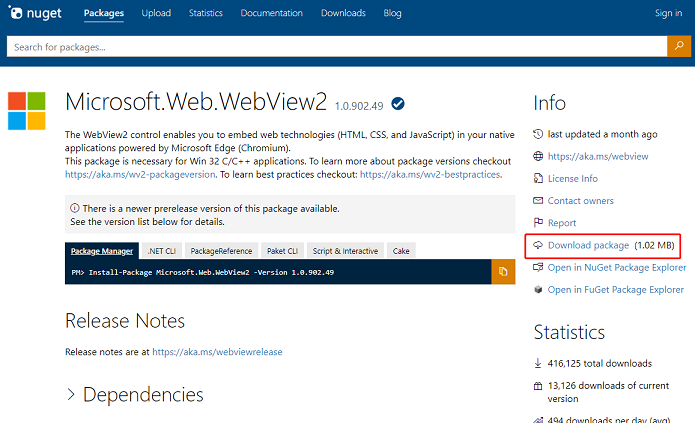The image size is (695, 423).
Task: Click the globe icon beside aka.ms/webview
Action: (538, 156)
